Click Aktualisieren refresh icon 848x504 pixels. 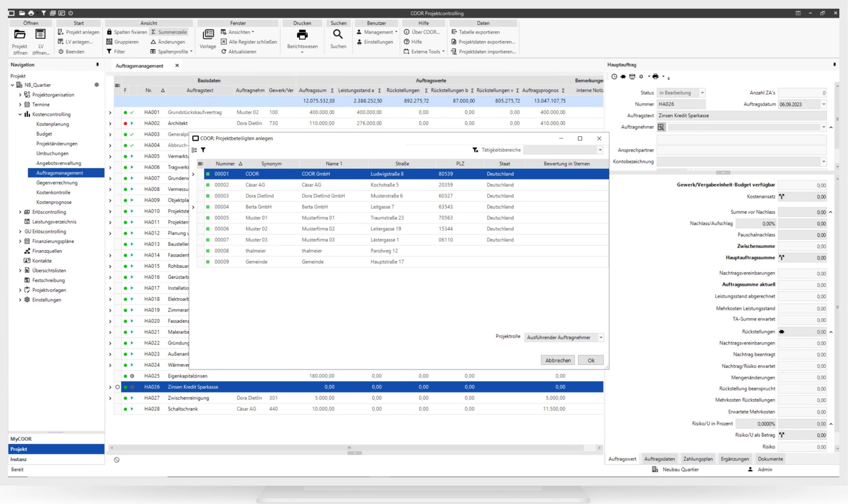pos(224,52)
